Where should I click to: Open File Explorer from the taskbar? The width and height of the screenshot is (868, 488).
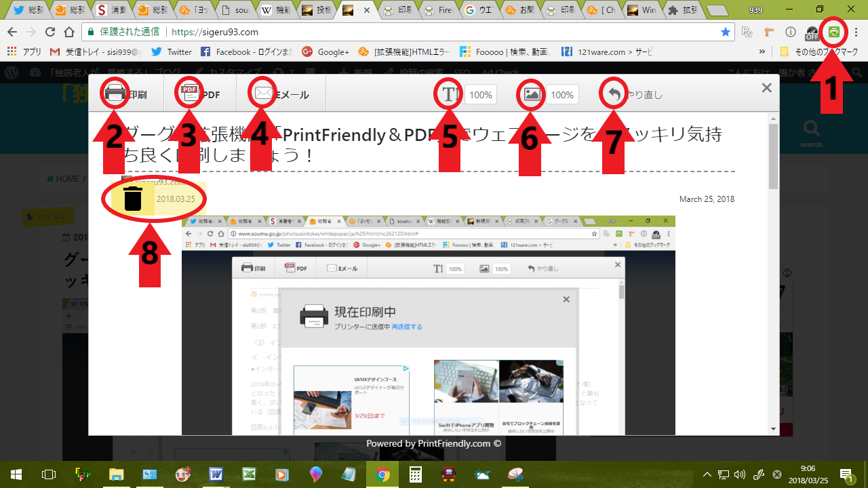pyautogui.click(x=117, y=474)
